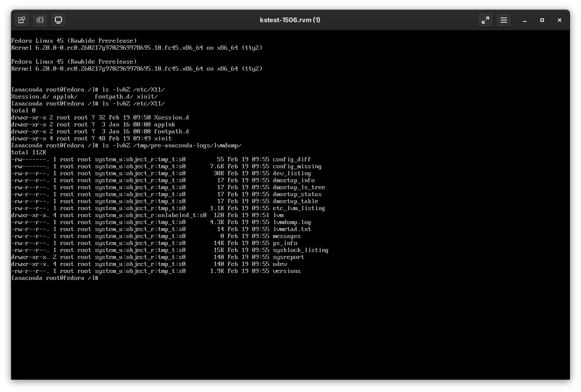581x392 pixels.
Task: Click the 'total 112K' output line
Action: 28,153
